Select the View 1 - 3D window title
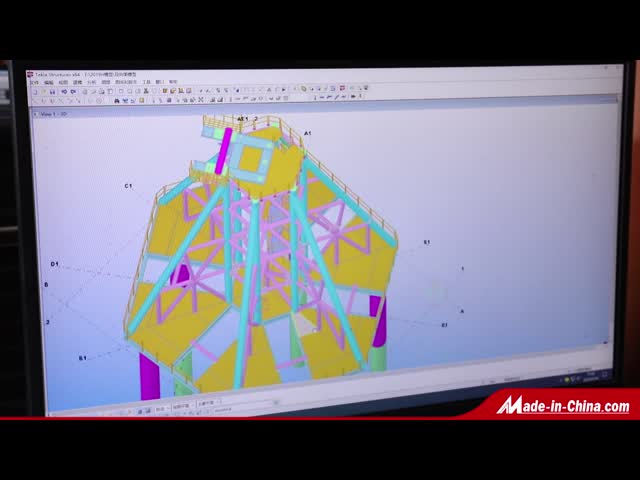The height and width of the screenshot is (480, 640). [x=52, y=114]
